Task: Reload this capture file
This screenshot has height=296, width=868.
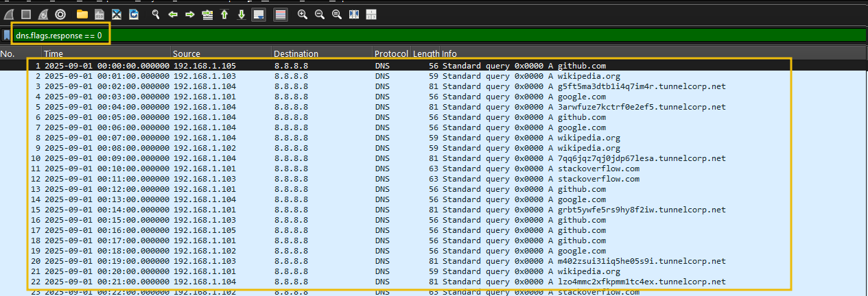Action: pyautogui.click(x=134, y=14)
